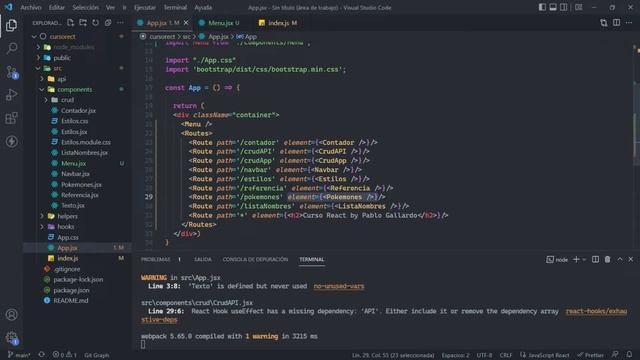Change CRLF end of line sequence
The height and width of the screenshot is (360, 640).
click(506, 355)
